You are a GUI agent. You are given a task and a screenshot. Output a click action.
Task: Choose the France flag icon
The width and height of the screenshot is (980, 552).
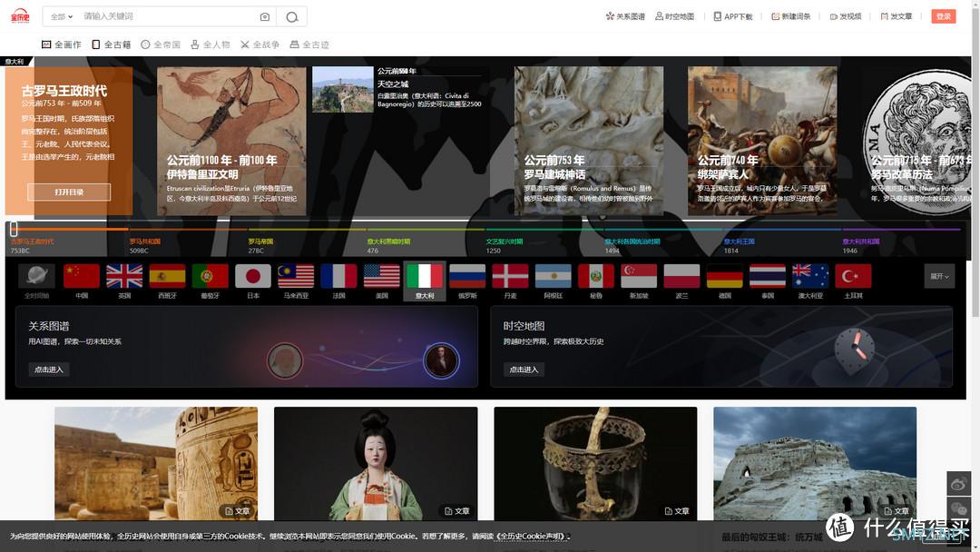[338, 276]
